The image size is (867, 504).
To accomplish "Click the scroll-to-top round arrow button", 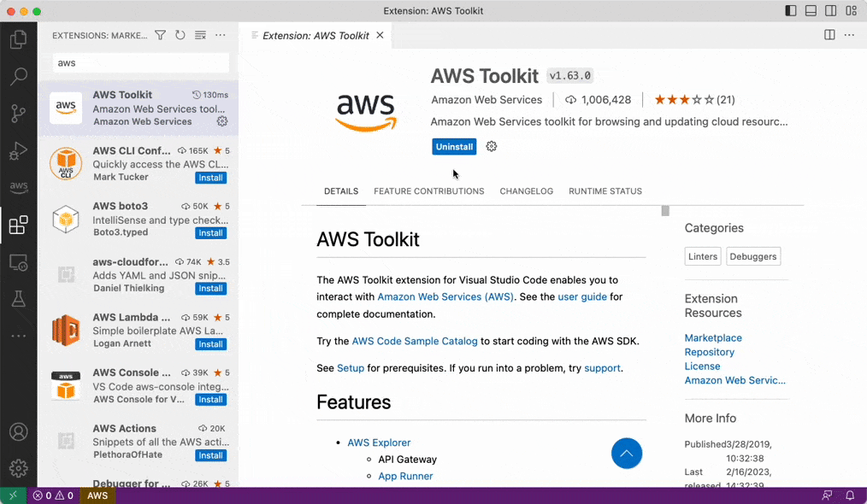I will (x=627, y=453).
